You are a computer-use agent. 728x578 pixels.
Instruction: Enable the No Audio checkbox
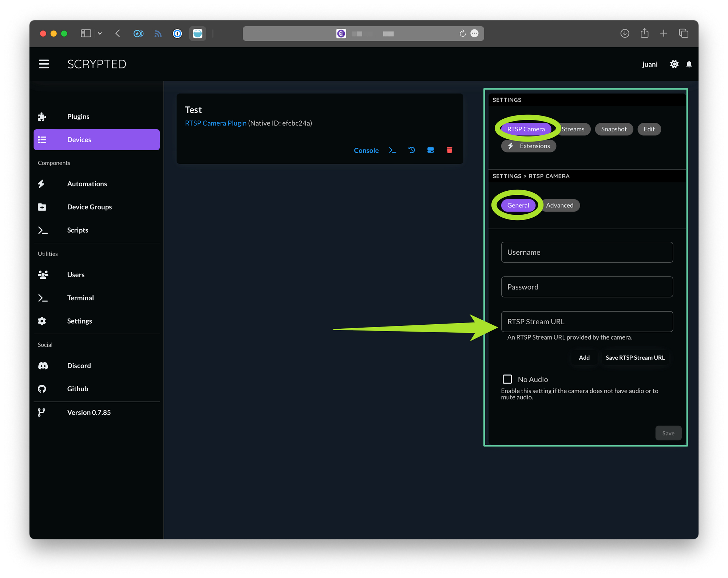[507, 379]
